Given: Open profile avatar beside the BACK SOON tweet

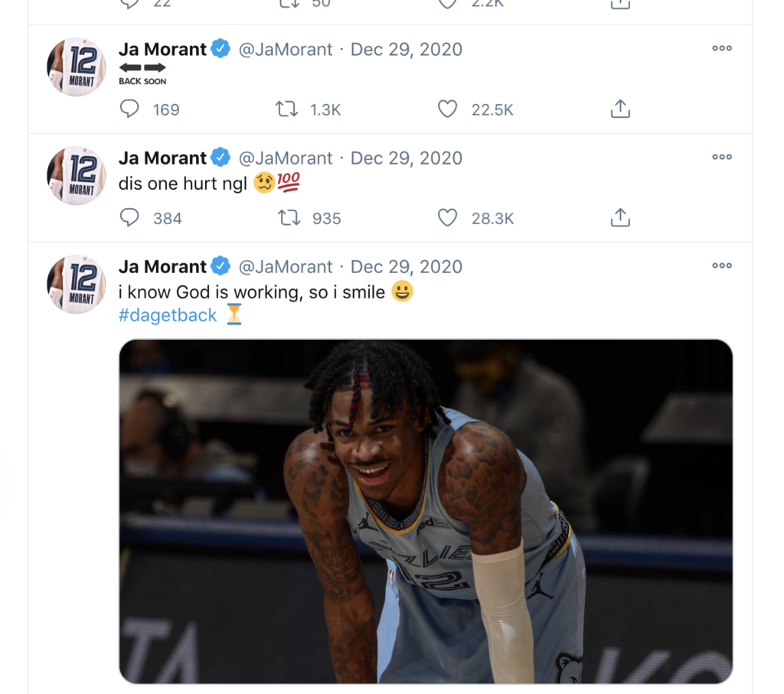Looking at the screenshot, I should [x=77, y=67].
